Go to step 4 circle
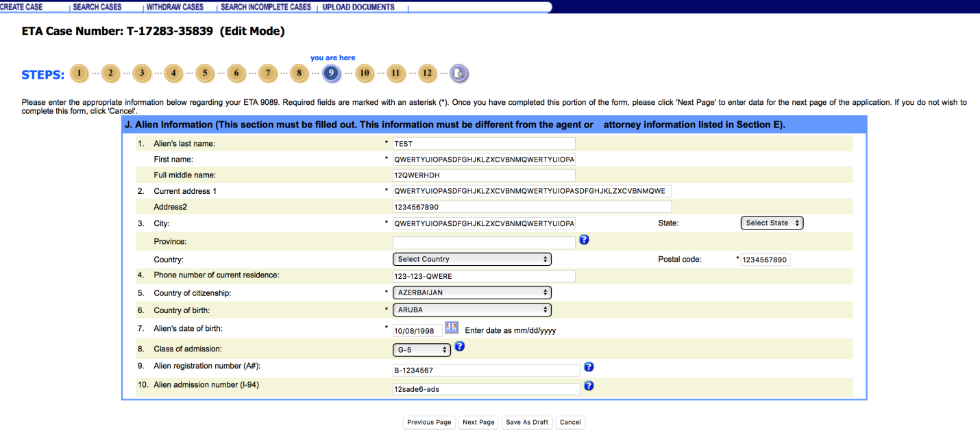The image size is (980, 435). coord(173,73)
